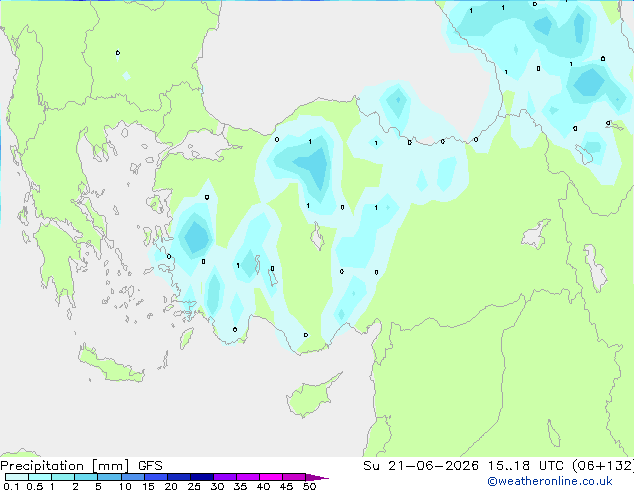
Task: Click the legend value '25'
Action: click(x=194, y=486)
